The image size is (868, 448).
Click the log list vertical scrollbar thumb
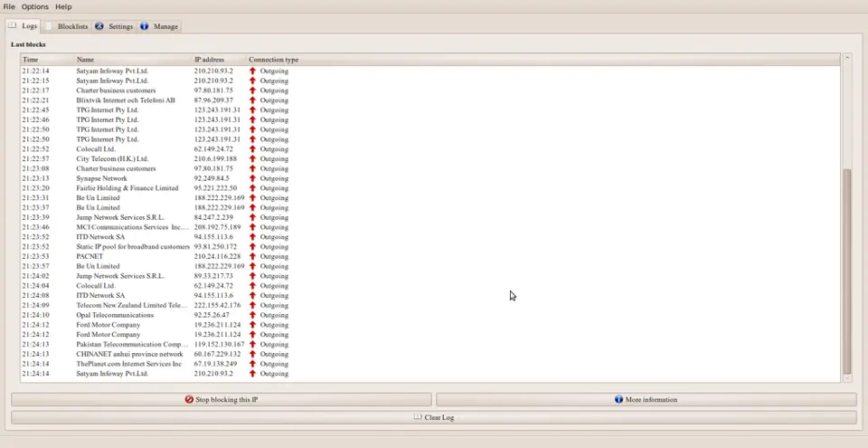tap(847, 272)
